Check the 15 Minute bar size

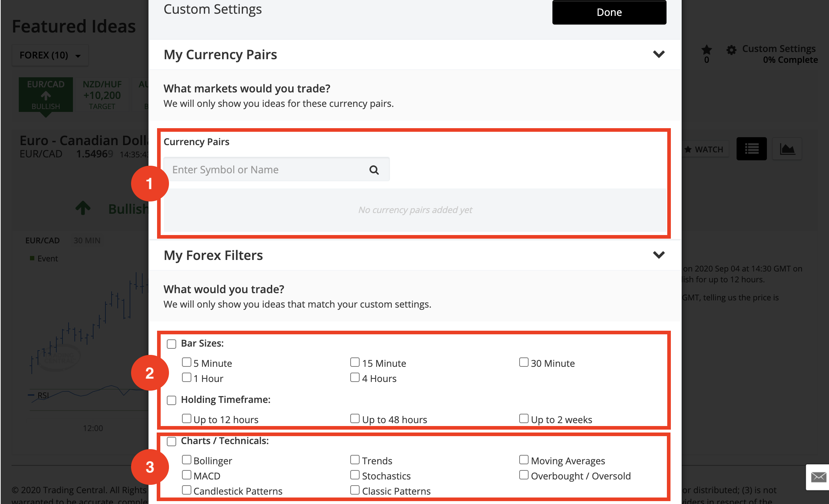pyautogui.click(x=355, y=362)
